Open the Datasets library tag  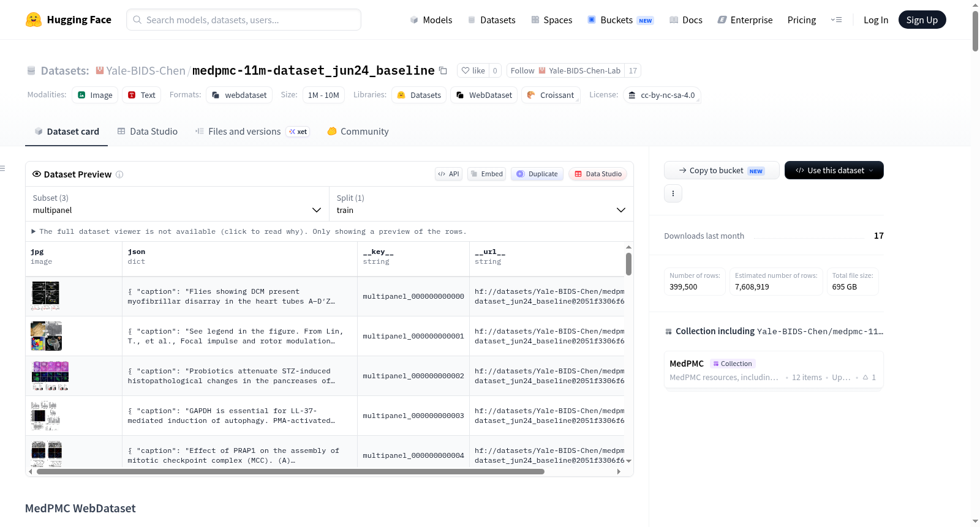coord(419,95)
